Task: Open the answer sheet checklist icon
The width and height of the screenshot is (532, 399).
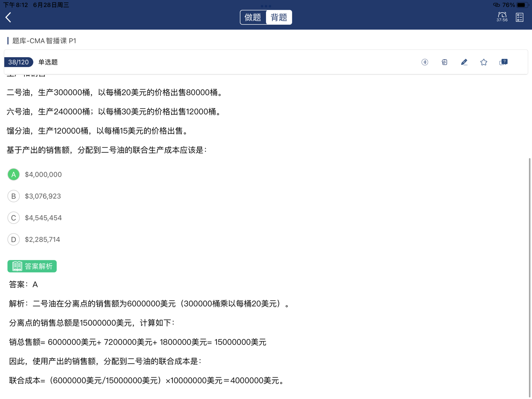Action: click(519, 17)
